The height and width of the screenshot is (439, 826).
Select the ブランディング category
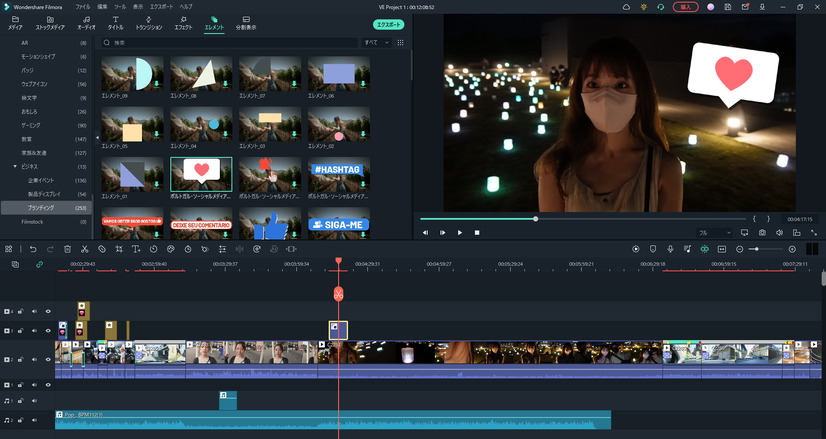click(x=46, y=208)
